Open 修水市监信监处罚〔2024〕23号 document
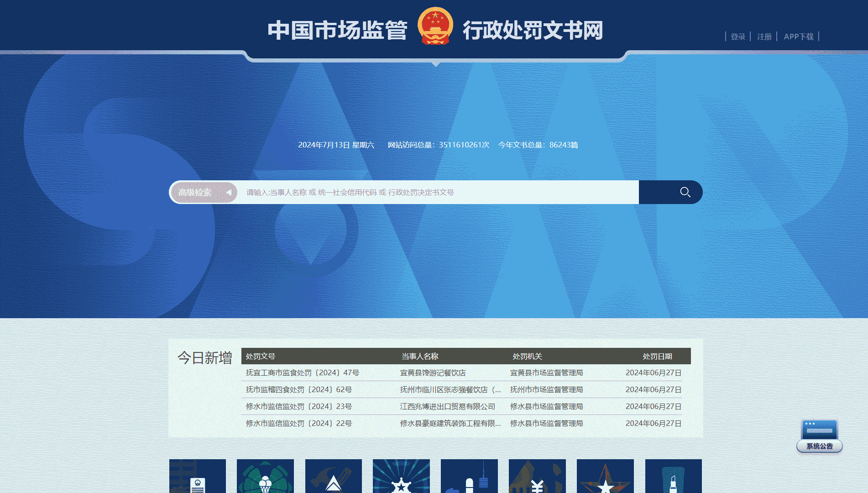 coord(299,407)
